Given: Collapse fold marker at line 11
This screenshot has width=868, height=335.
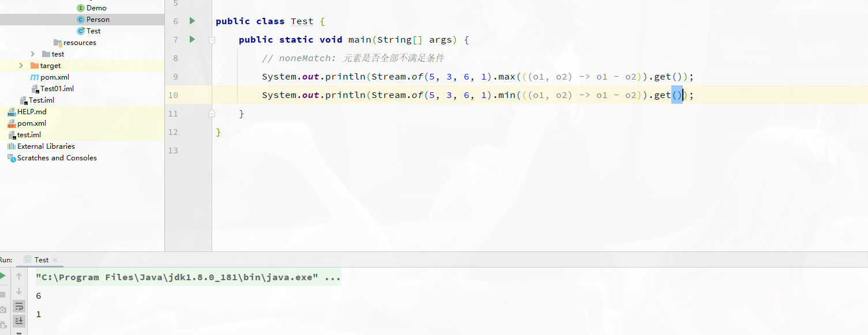Looking at the screenshot, I should point(212,114).
